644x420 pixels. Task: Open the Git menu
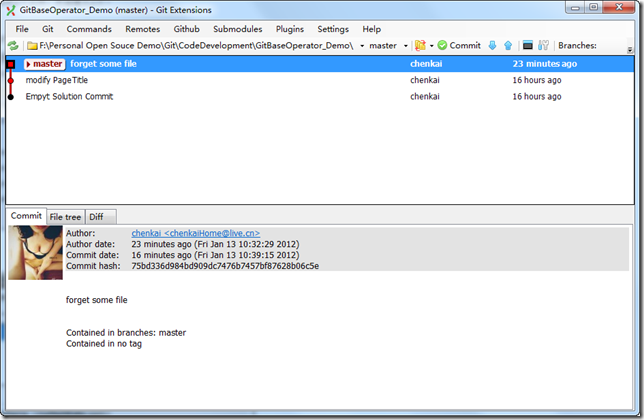48,29
